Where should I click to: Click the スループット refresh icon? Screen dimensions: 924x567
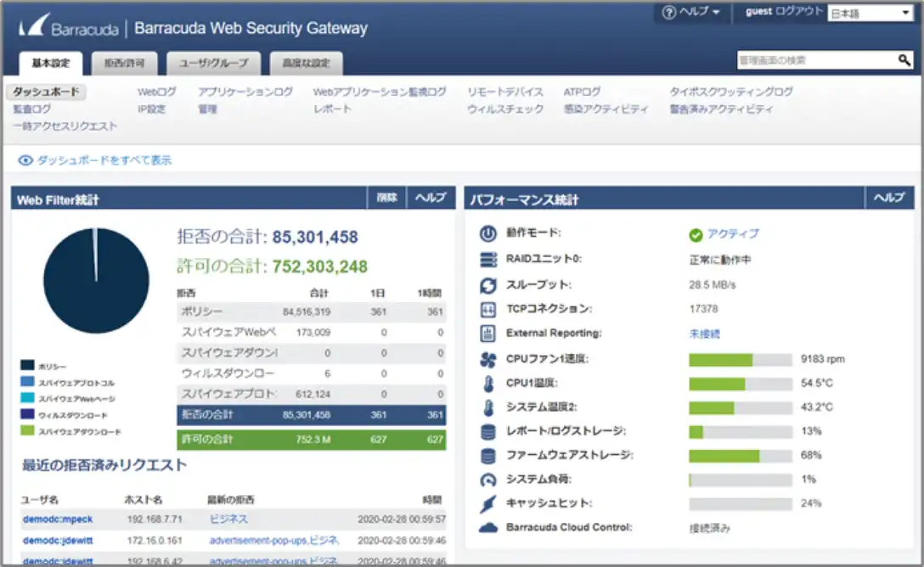[488, 285]
